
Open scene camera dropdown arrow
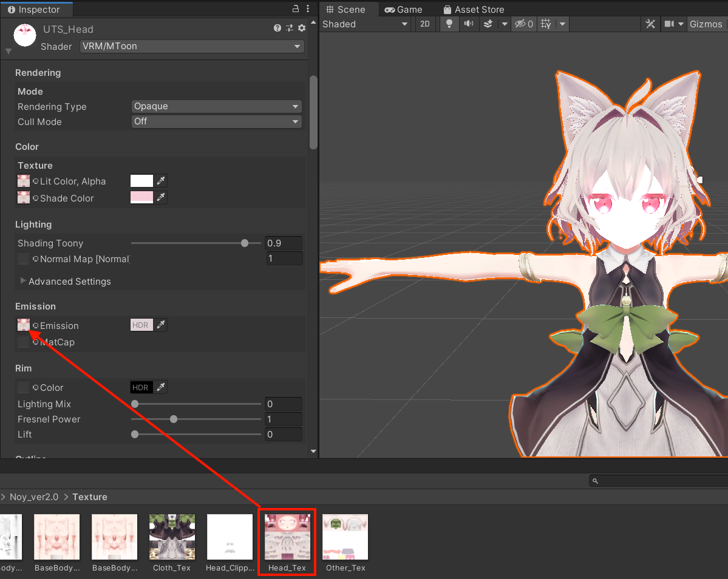pos(681,24)
